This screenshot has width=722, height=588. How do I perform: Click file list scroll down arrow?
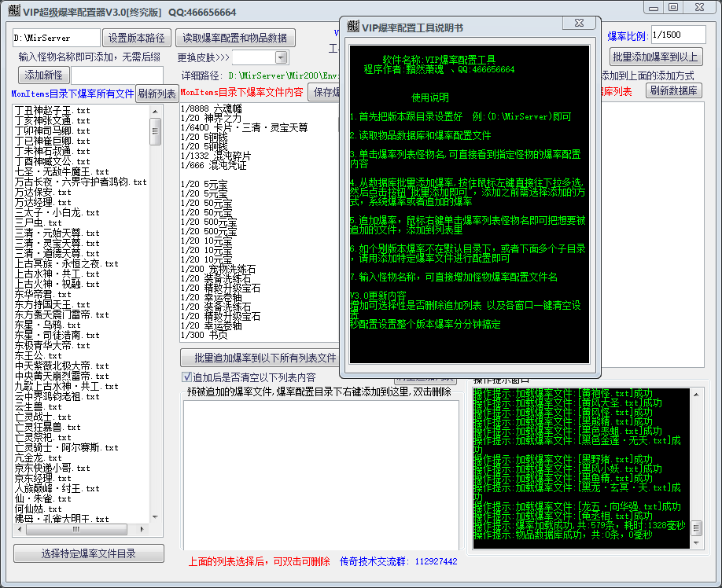(x=155, y=517)
